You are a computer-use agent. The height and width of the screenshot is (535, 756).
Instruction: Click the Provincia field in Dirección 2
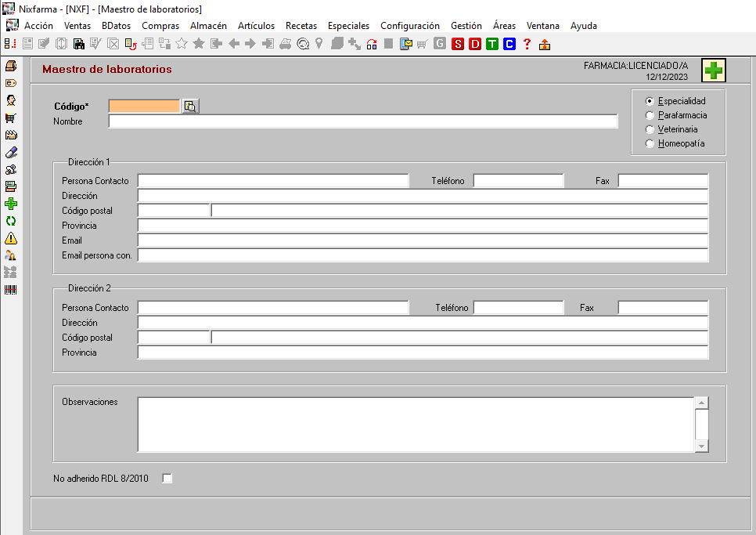[x=423, y=352]
